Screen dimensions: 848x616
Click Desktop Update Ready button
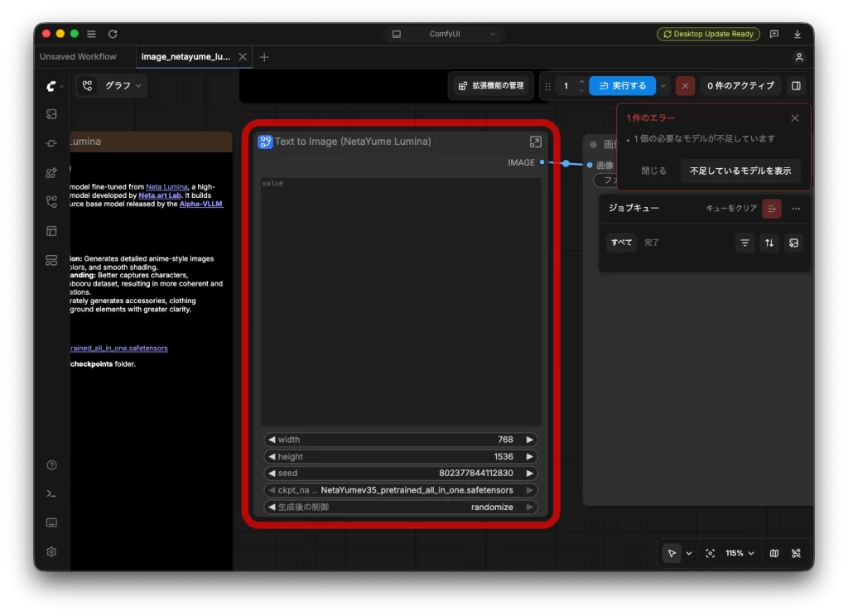pyautogui.click(x=708, y=34)
